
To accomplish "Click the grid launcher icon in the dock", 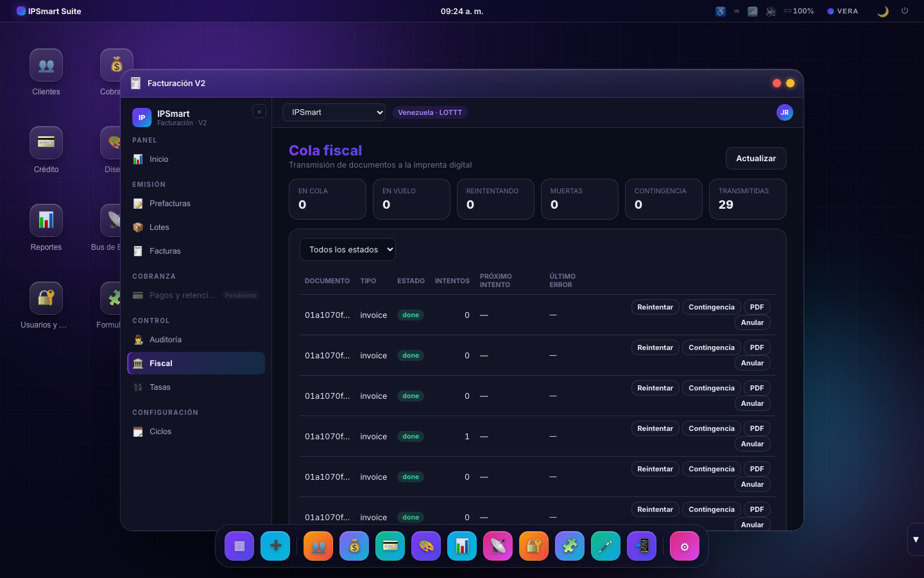I will point(239,546).
